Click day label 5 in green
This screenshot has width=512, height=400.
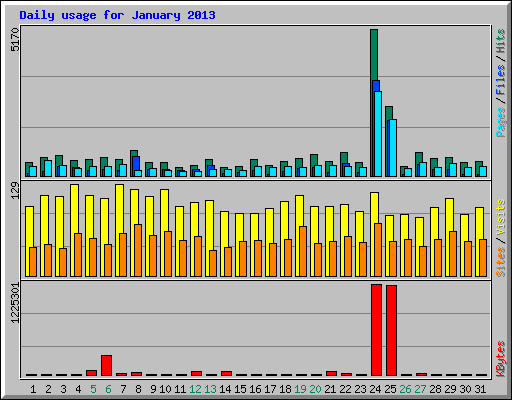click(93, 389)
